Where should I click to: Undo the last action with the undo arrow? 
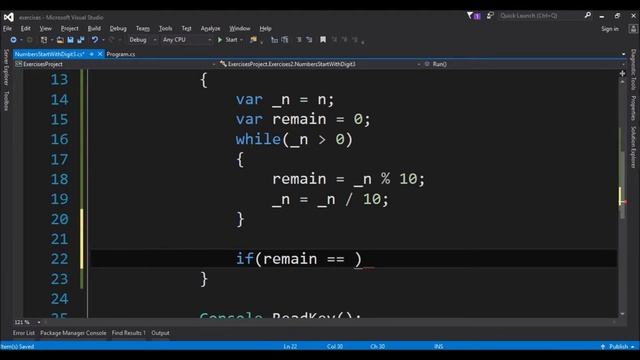pos(94,40)
